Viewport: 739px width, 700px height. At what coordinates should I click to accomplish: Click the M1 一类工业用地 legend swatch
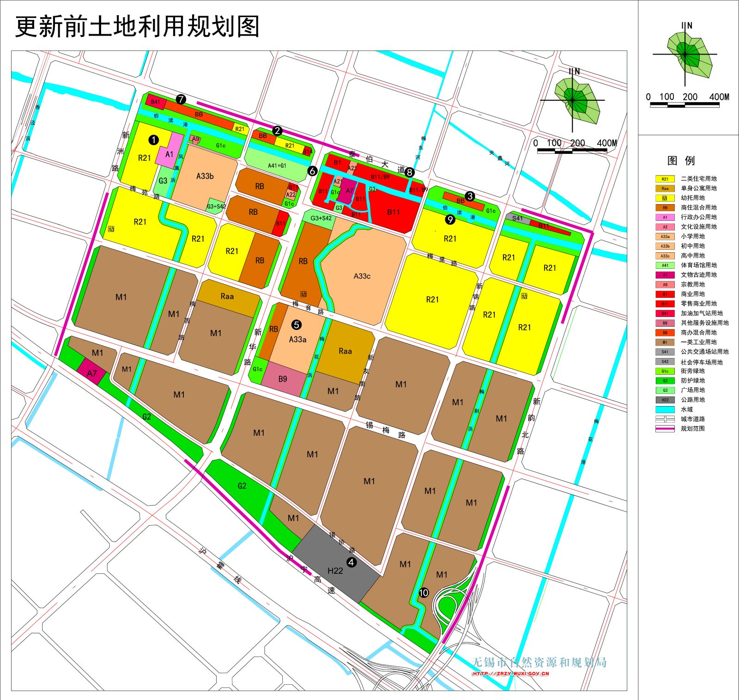(x=665, y=342)
